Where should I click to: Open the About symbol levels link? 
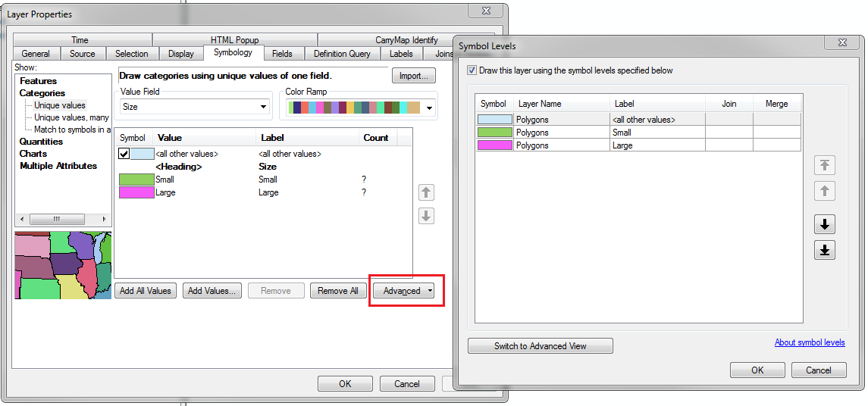coord(809,342)
